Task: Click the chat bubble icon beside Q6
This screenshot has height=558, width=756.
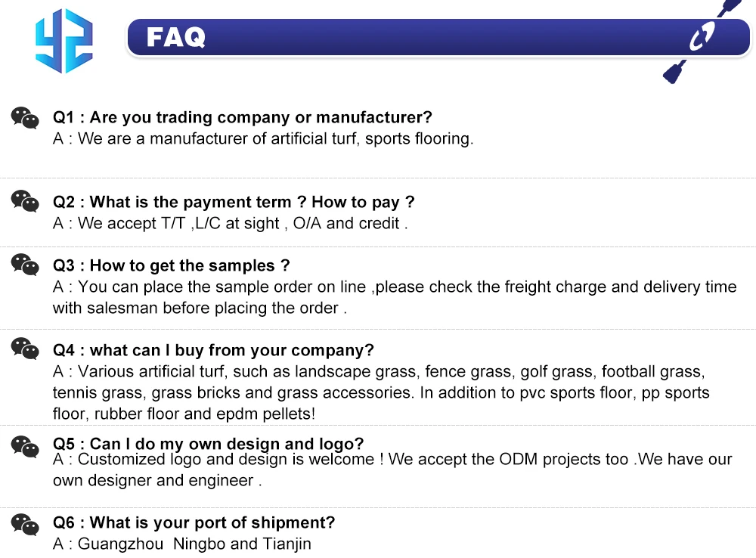Action: [x=25, y=524]
